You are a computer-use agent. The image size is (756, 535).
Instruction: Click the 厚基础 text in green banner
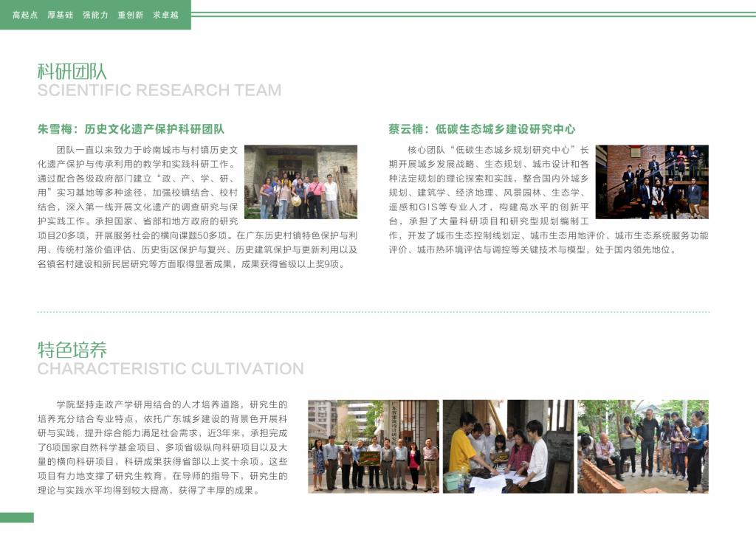(61, 15)
